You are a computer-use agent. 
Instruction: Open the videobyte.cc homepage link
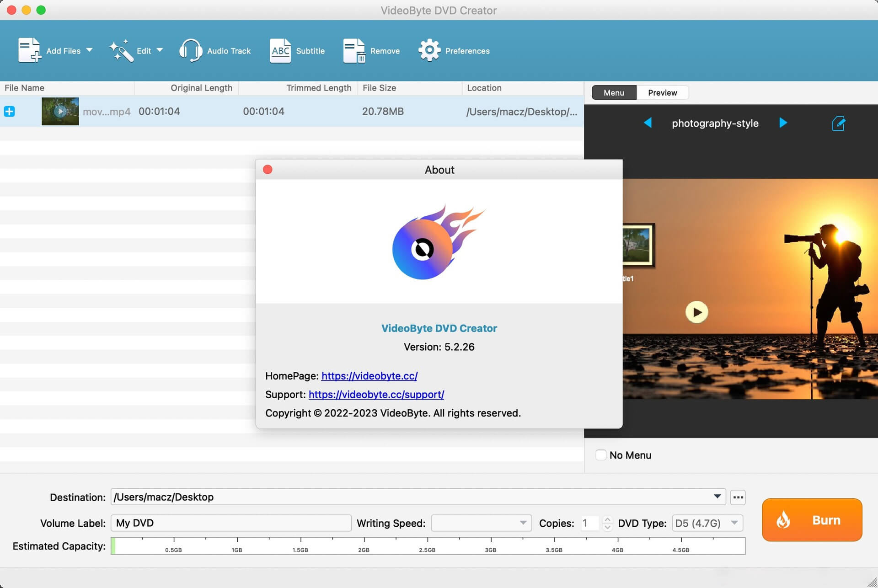[x=369, y=376]
